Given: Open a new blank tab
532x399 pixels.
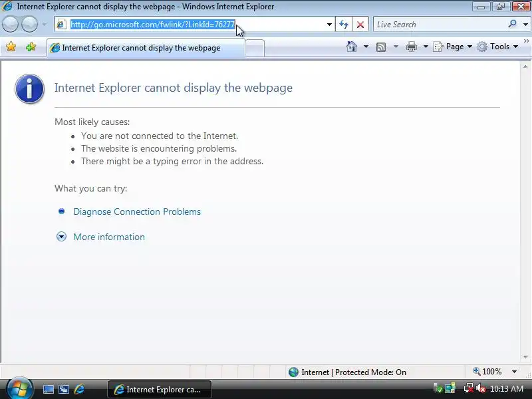Looking at the screenshot, I should [255, 48].
